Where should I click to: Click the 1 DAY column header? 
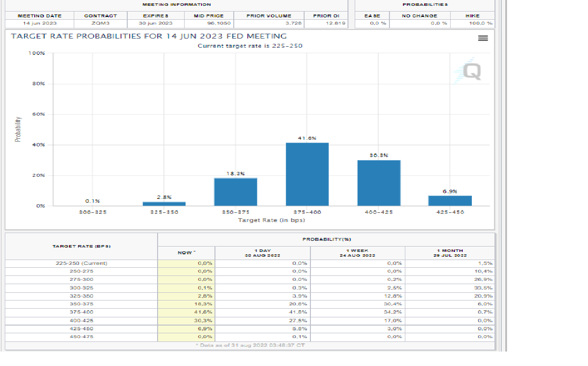pyautogui.click(x=263, y=252)
